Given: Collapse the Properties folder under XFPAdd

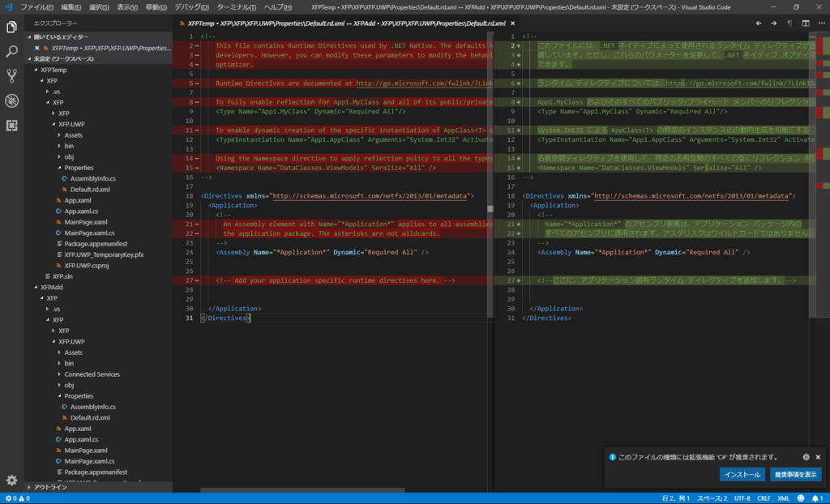Looking at the screenshot, I should (x=79, y=396).
